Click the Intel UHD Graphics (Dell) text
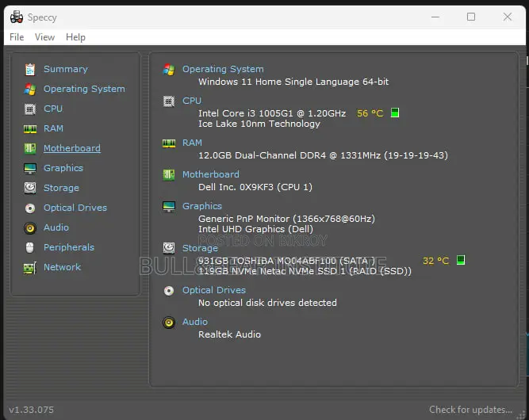The height and width of the screenshot is (420, 529). coord(255,229)
